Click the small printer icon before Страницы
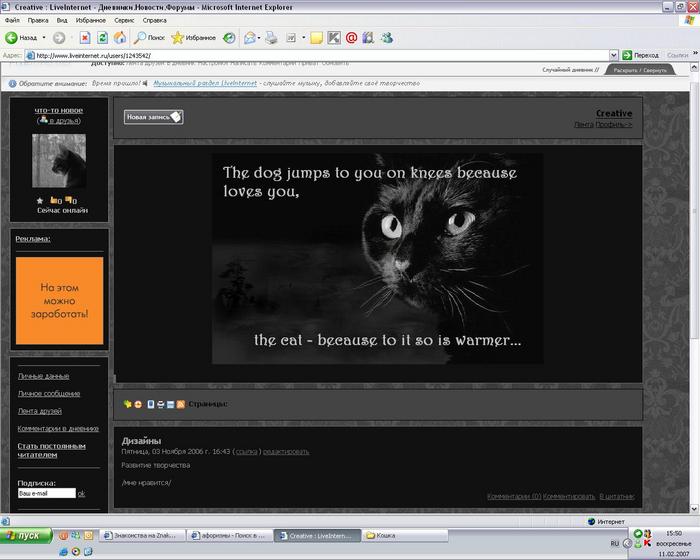 point(161,404)
